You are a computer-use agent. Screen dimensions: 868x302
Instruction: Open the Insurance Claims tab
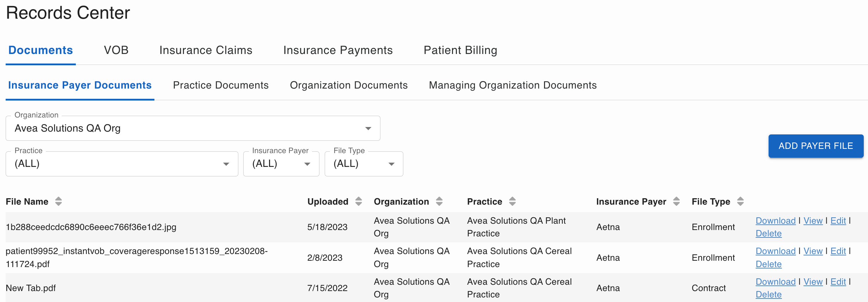(x=206, y=50)
